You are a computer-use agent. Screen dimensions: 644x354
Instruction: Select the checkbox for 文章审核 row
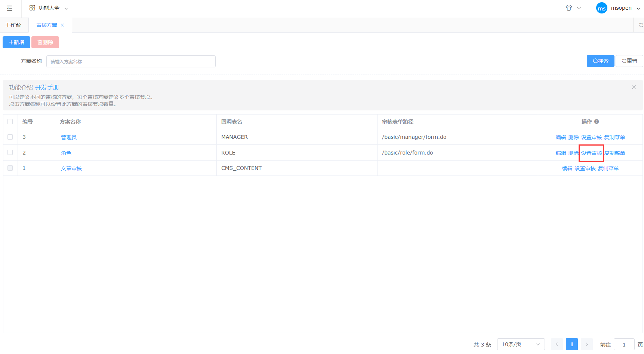click(x=10, y=168)
